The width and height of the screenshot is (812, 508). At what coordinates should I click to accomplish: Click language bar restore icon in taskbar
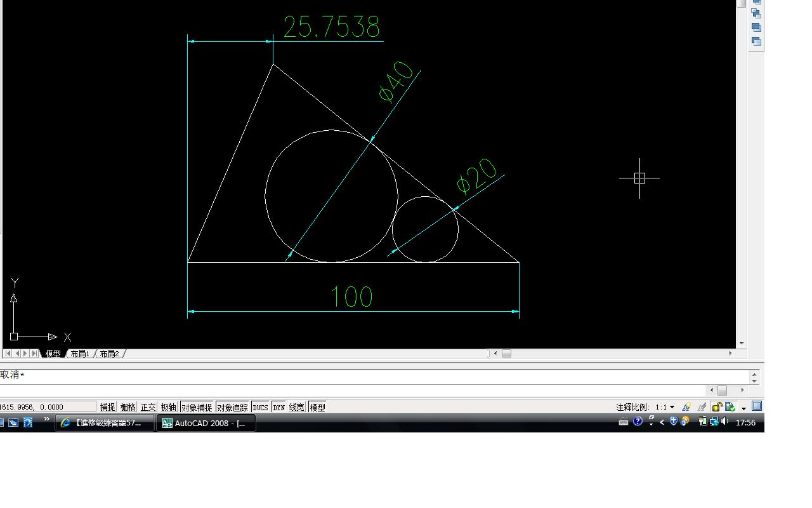(x=652, y=417)
